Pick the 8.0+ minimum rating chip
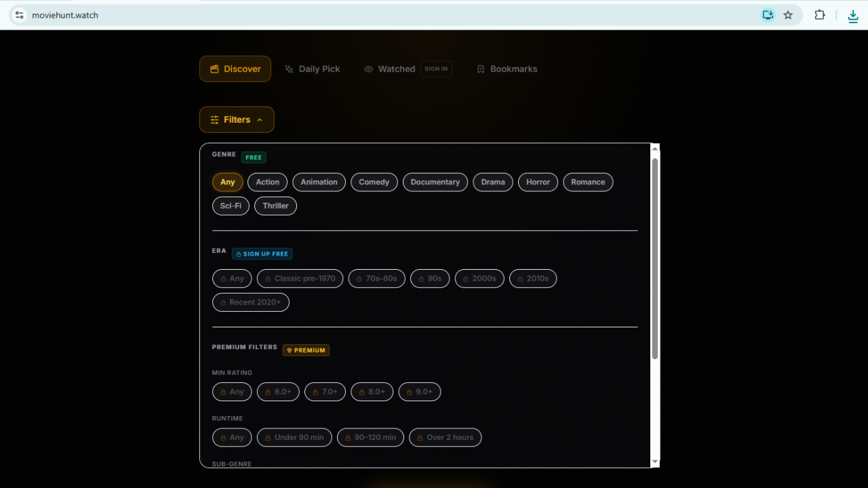 pos(372,392)
